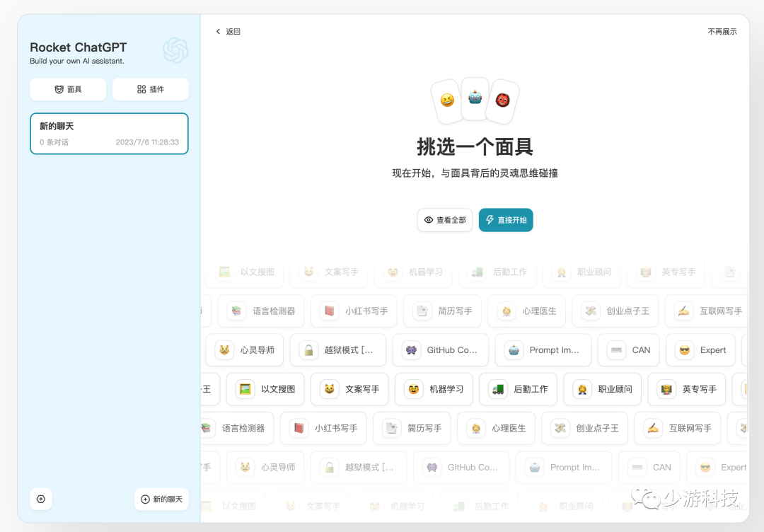
Task: Select the fully opaque 英专写手 mask card
Action: (687, 389)
